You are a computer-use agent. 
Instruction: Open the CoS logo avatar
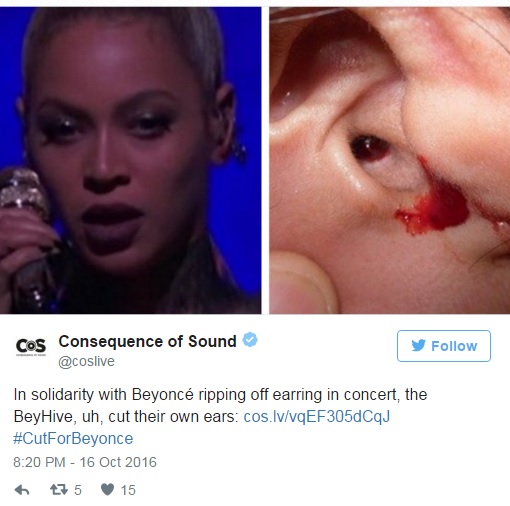[31, 346]
